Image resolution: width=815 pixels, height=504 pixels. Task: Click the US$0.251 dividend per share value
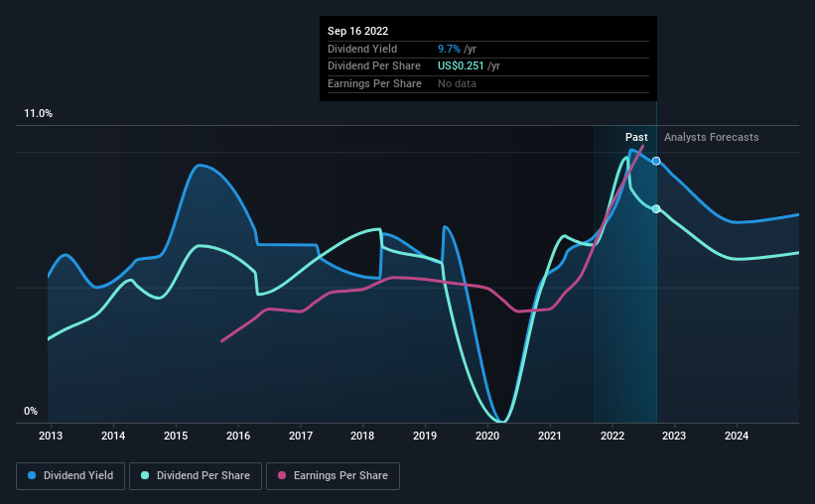(461, 66)
